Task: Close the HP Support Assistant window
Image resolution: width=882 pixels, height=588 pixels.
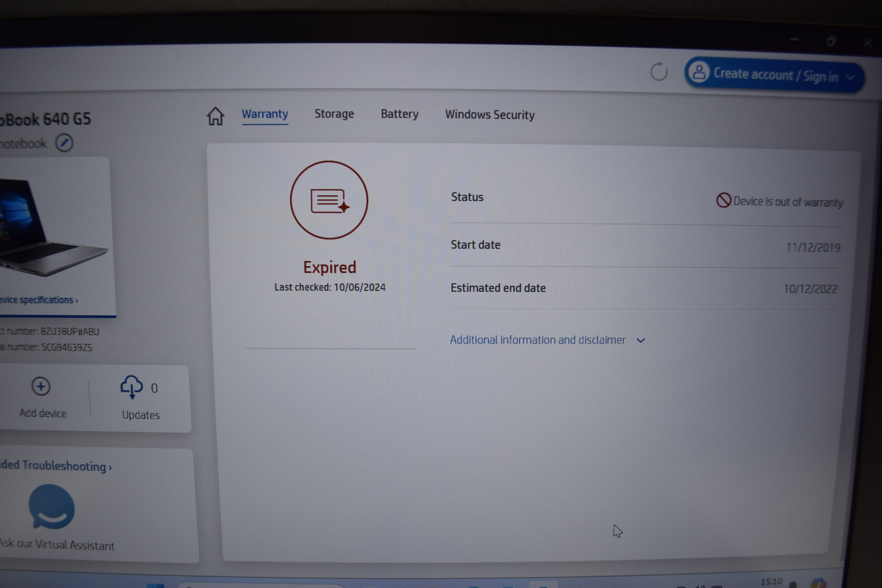Action: (x=867, y=43)
